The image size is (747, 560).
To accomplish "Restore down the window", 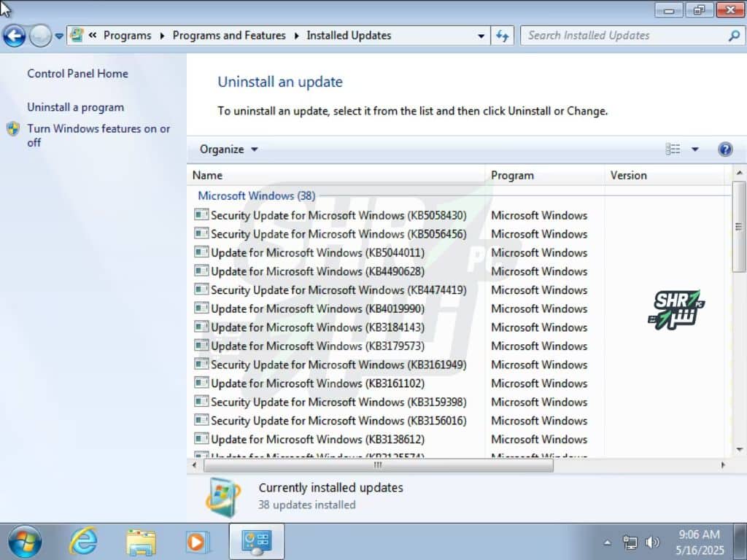I will 700,10.
